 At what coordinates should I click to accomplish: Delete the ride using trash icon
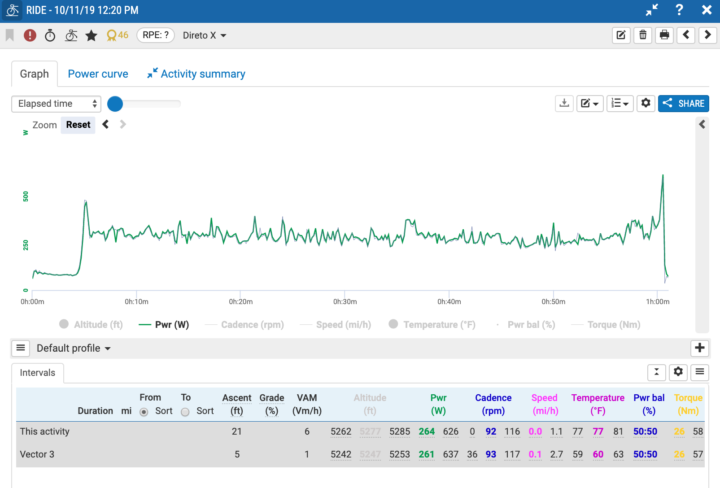(643, 35)
